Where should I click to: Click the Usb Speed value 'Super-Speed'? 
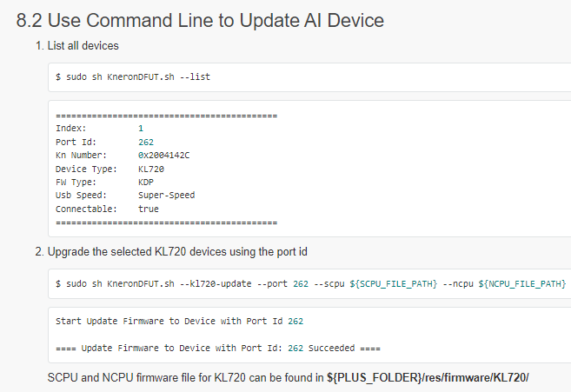166,196
